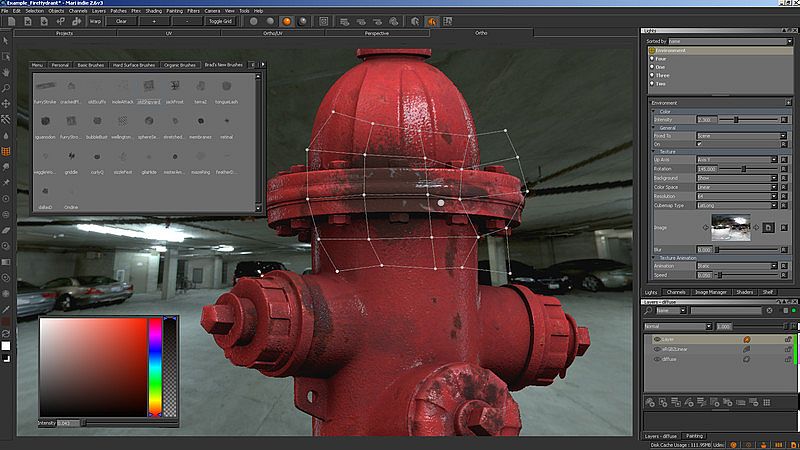Click the flat lighting sphere icon

(x=254, y=20)
